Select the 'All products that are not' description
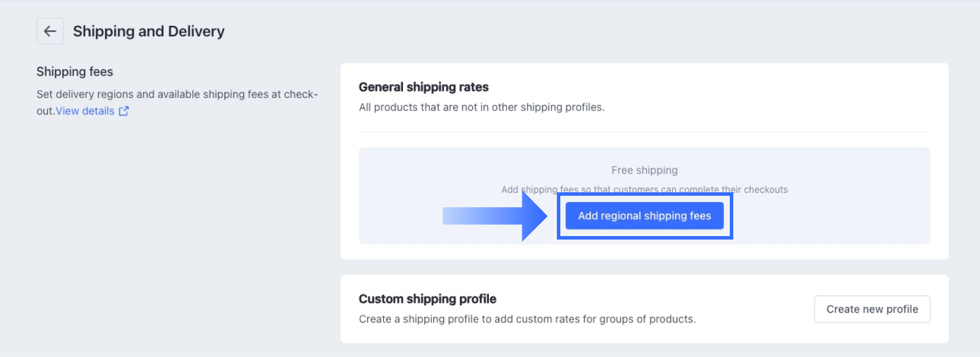The width and height of the screenshot is (980, 357). 482,107
